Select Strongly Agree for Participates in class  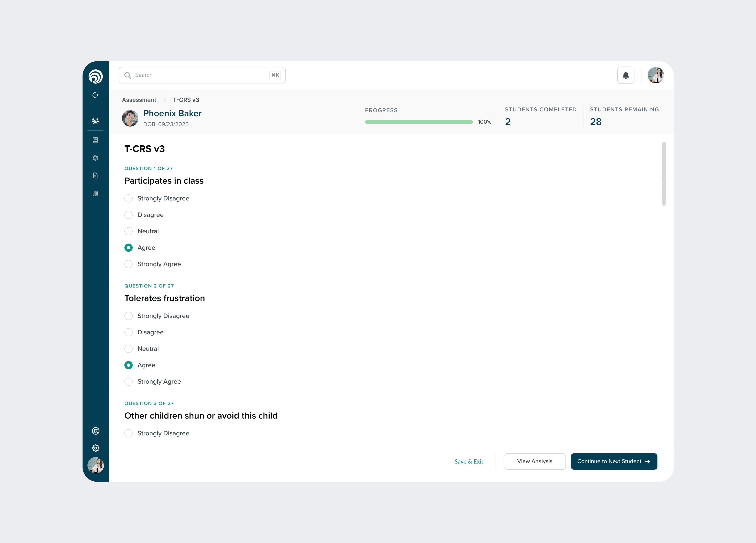click(x=128, y=264)
